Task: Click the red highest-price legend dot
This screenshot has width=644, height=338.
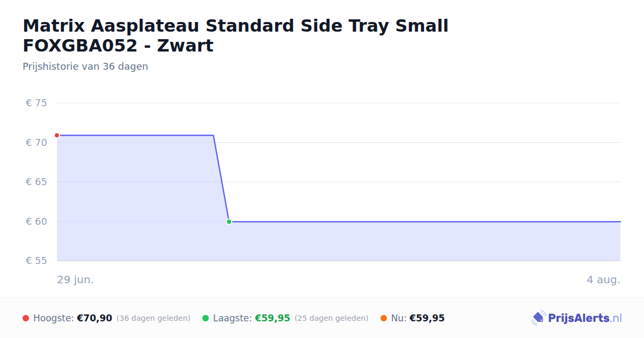Action: click(26, 318)
